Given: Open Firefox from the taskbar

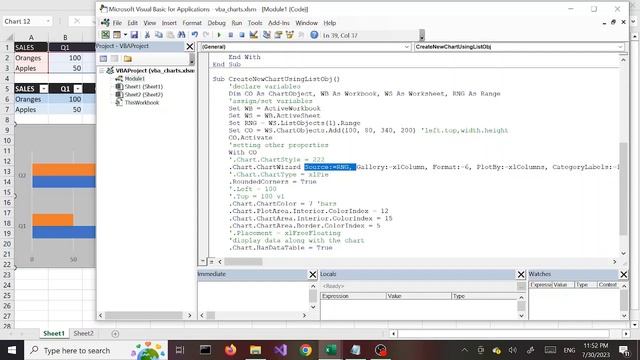Looking at the screenshot, I should (230, 350).
